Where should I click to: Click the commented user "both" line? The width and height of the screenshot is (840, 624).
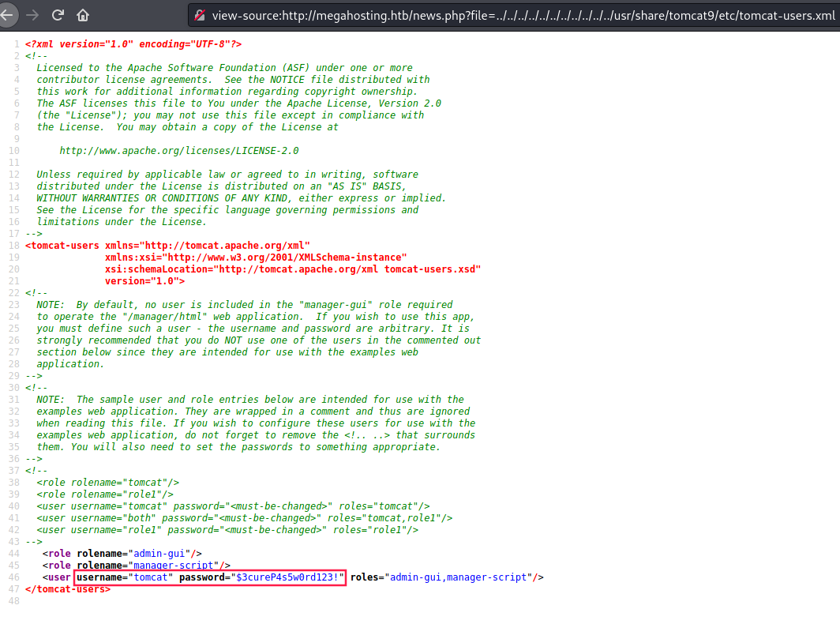(245, 518)
